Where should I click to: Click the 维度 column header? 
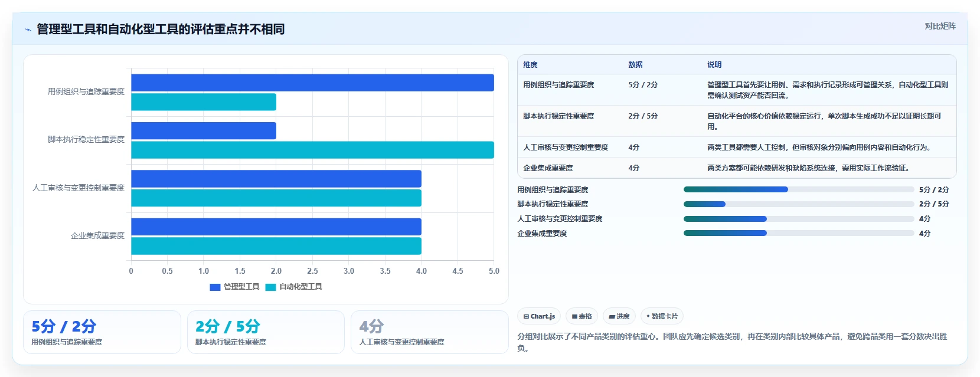(530, 65)
